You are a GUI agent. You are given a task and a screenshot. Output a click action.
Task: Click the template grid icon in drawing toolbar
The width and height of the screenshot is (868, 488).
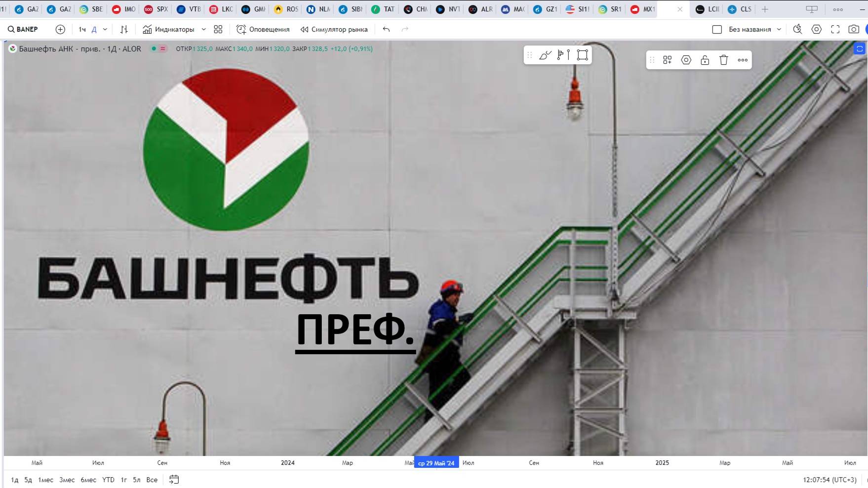pyautogui.click(x=667, y=60)
